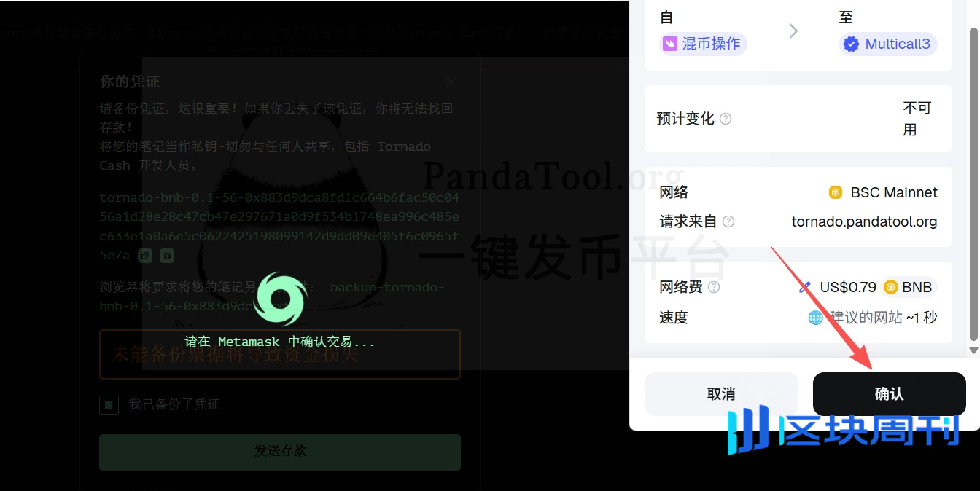The height and width of the screenshot is (491, 980).
Task: Click the help icon beside 预计变化
Action: click(x=726, y=119)
